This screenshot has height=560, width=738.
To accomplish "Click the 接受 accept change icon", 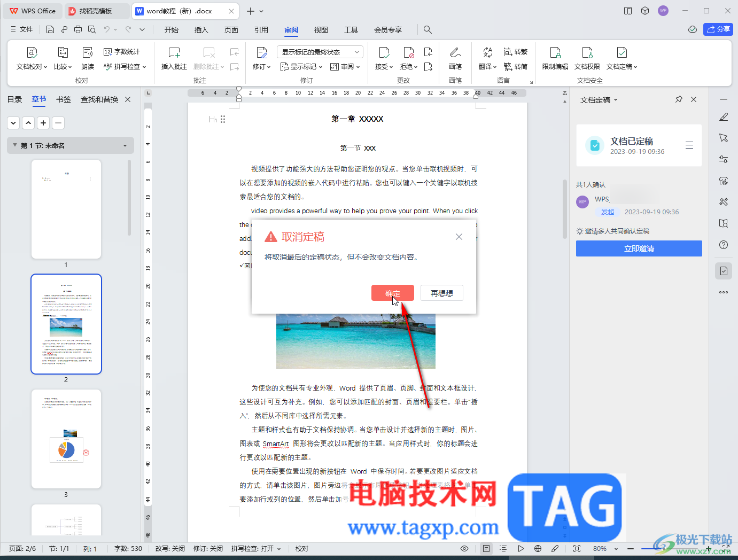I will 384,59.
